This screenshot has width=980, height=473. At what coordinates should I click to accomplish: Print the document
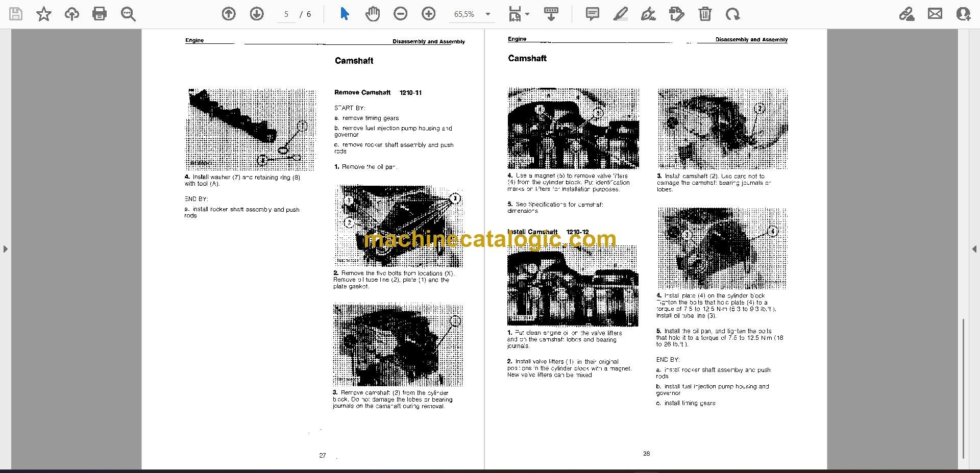100,14
